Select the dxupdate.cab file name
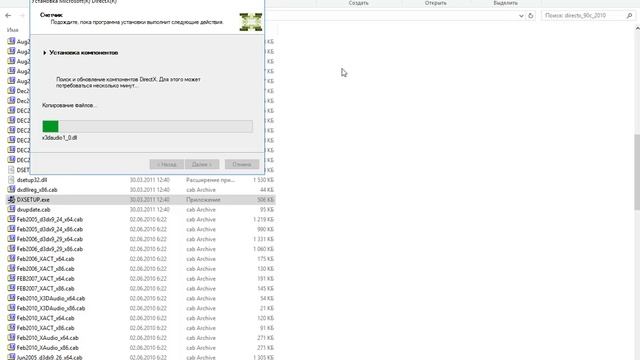The height and width of the screenshot is (360, 640). pos(33,209)
